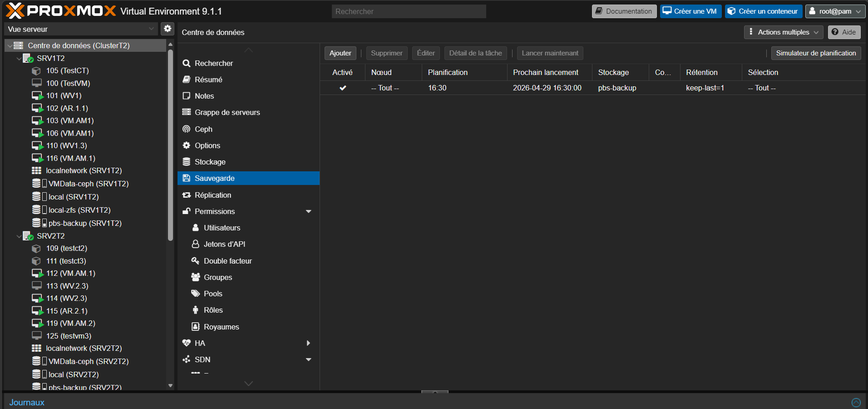Click the Lancer maintenant button
The image size is (868, 409).
(550, 53)
